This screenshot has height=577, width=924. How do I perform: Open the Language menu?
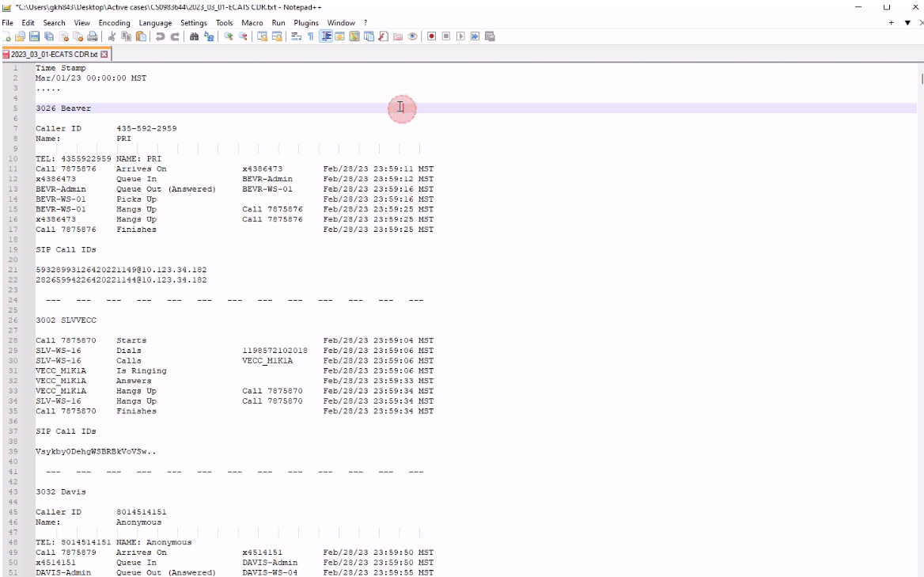[x=156, y=23]
